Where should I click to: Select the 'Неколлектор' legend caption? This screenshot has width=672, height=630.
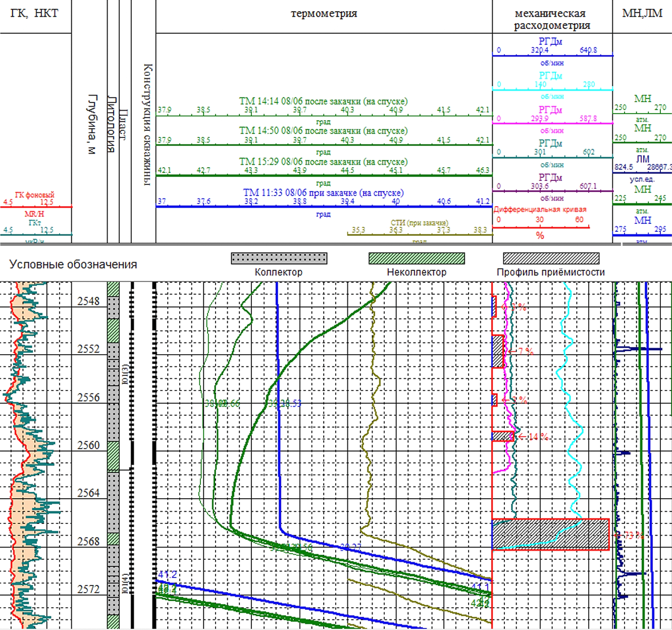(417, 272)
